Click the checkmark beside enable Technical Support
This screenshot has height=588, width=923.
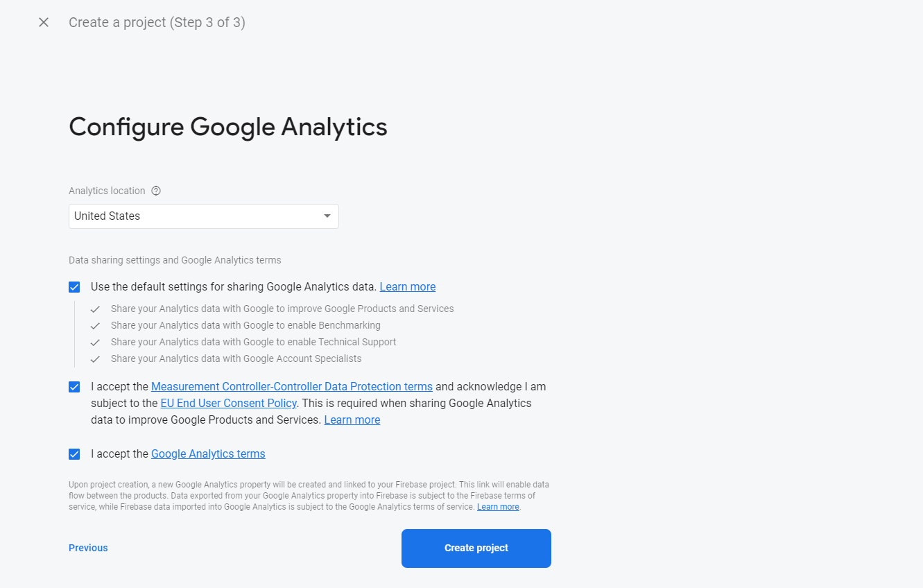click(x=96, y=343)
